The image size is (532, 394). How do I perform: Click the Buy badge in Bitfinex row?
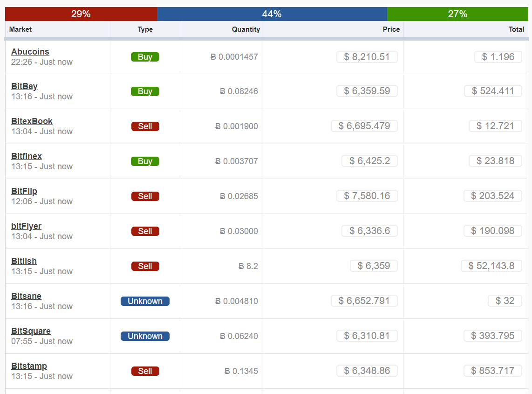145,161
